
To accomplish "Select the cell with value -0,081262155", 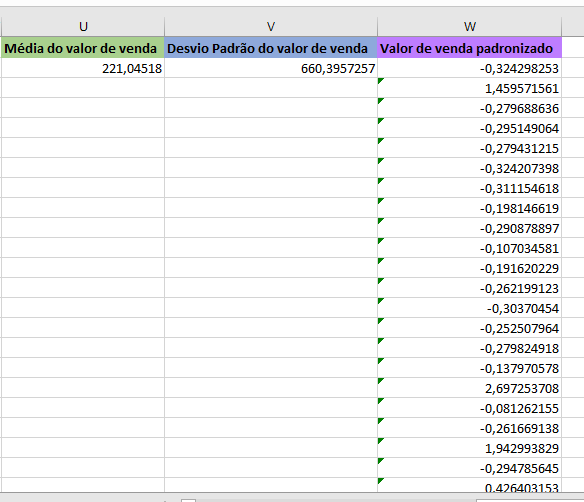I will [x=469, y=408].
